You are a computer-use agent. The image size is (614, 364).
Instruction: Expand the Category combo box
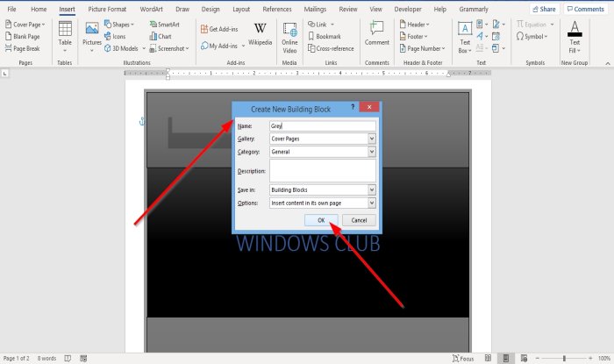point(372,152)
